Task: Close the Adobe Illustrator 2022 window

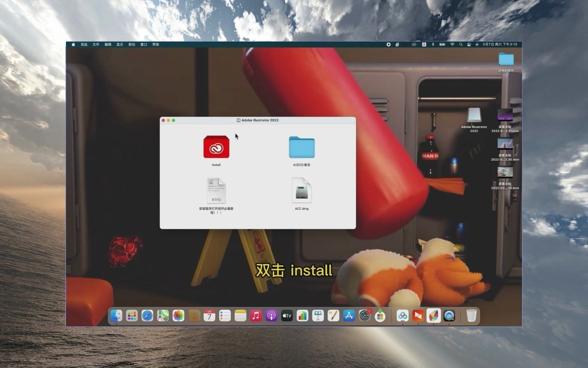Action: pyautogui.click(x=163, y=120)
